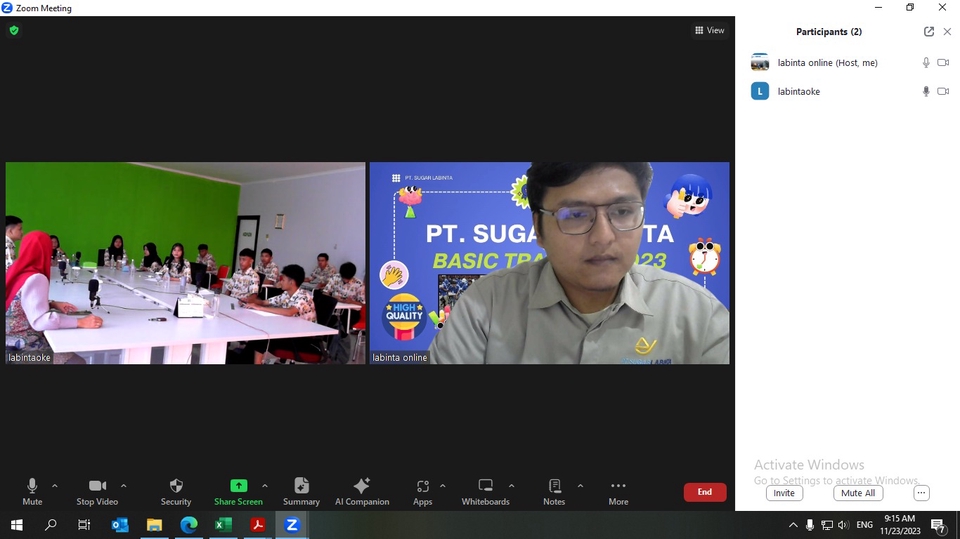Viewport: 960px width, 539px height.
Task: Toggle camera for labinta online host
Action: pos(943,62)
